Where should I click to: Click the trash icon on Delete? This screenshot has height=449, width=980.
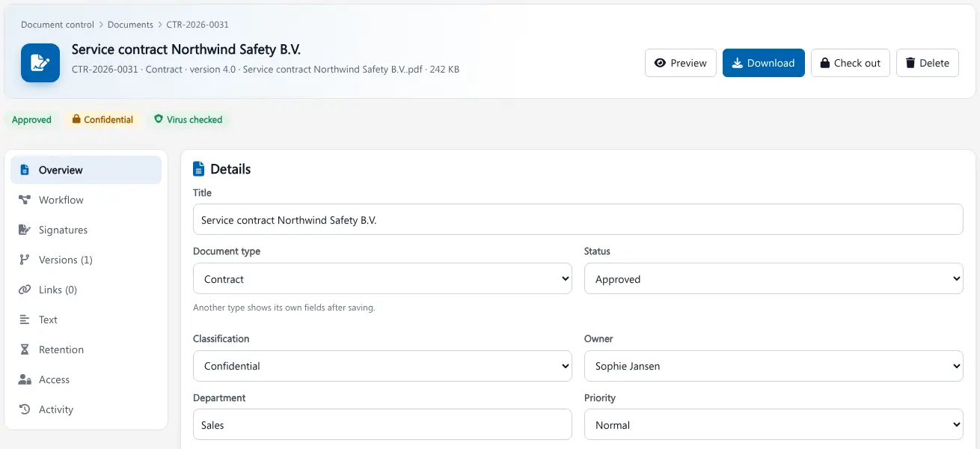(x=910, y=63)
